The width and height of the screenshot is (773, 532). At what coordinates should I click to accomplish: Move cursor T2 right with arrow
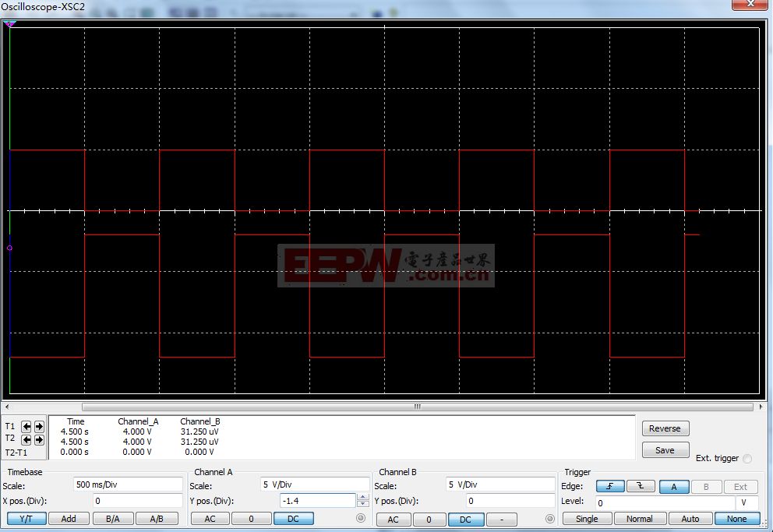coord(39,439)
